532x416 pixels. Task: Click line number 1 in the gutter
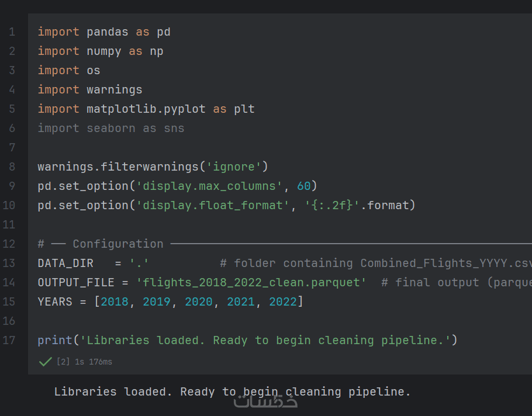pos(12,32)
